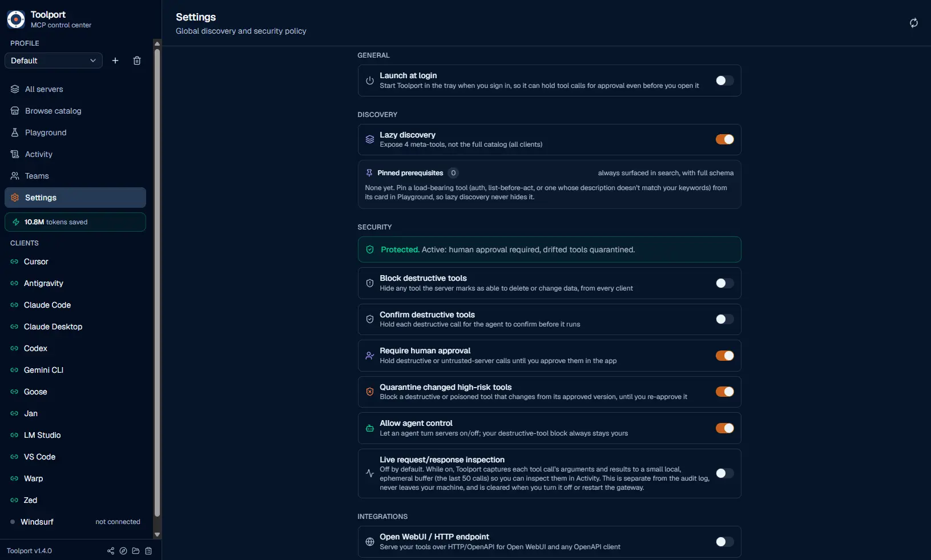Click orange shield icon beside Quarantine changed tools
Screen dimensions: 931x560
(x=370, y=392)
